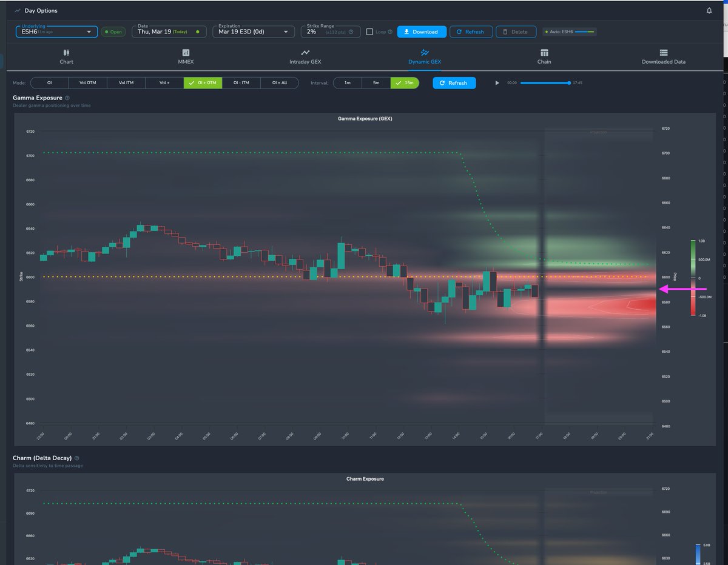
Task: Click the Gamma Exposure (GEX) chart title
Action: tap(365, 119)
